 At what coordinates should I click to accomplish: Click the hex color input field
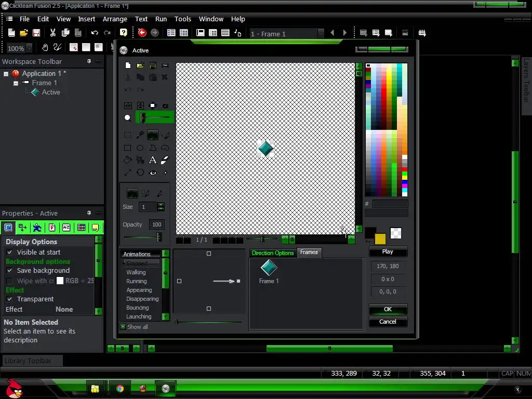390,204
